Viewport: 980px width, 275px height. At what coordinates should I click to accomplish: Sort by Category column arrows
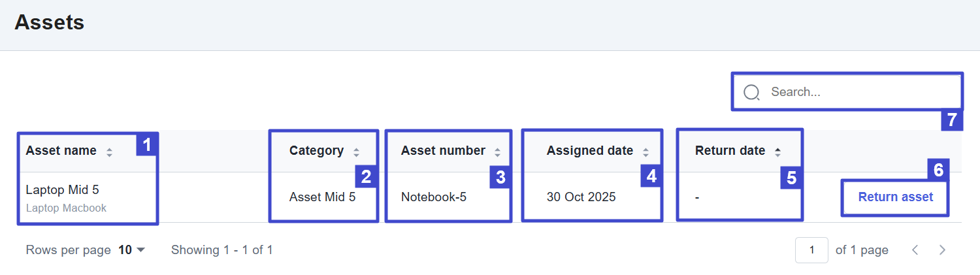coord(356,152)
